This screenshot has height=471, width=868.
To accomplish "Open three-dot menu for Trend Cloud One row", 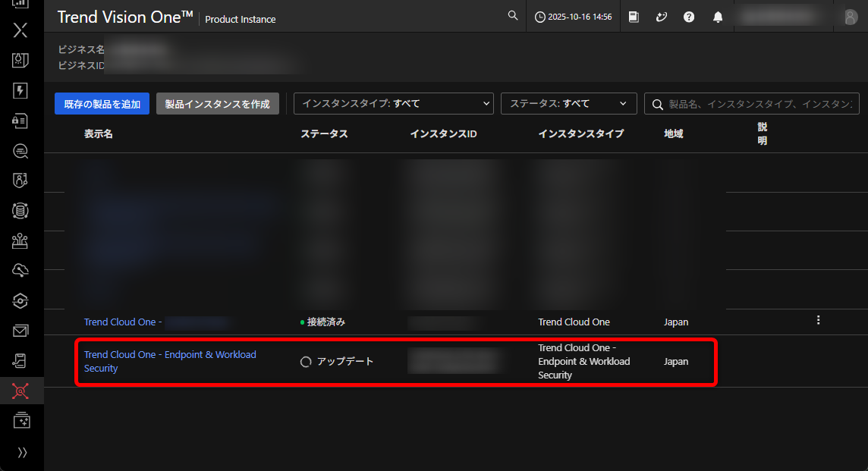I will [x=818, y=320].
